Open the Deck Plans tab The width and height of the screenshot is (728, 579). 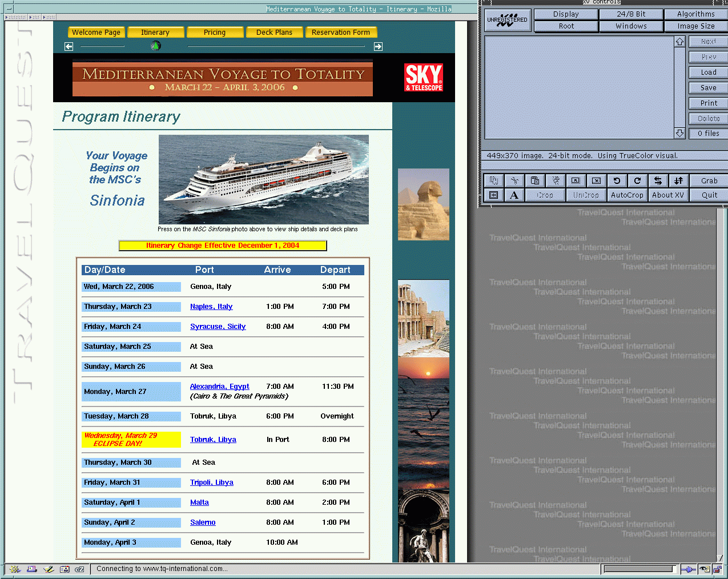point(274,33)
